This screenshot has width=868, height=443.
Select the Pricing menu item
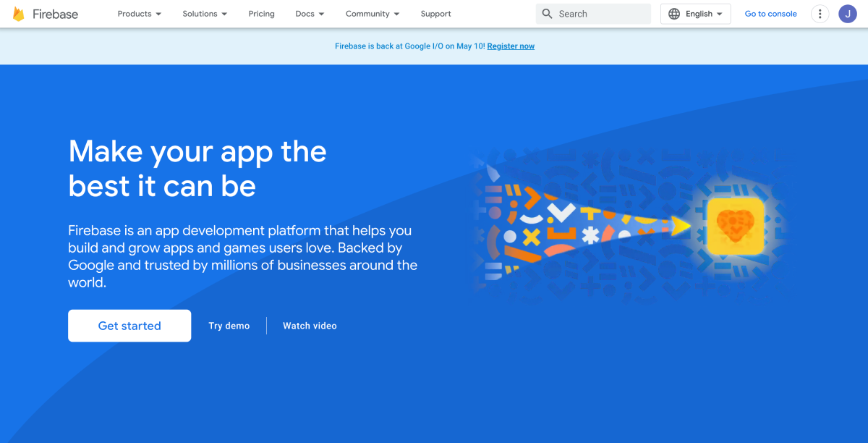pos(261,14)
